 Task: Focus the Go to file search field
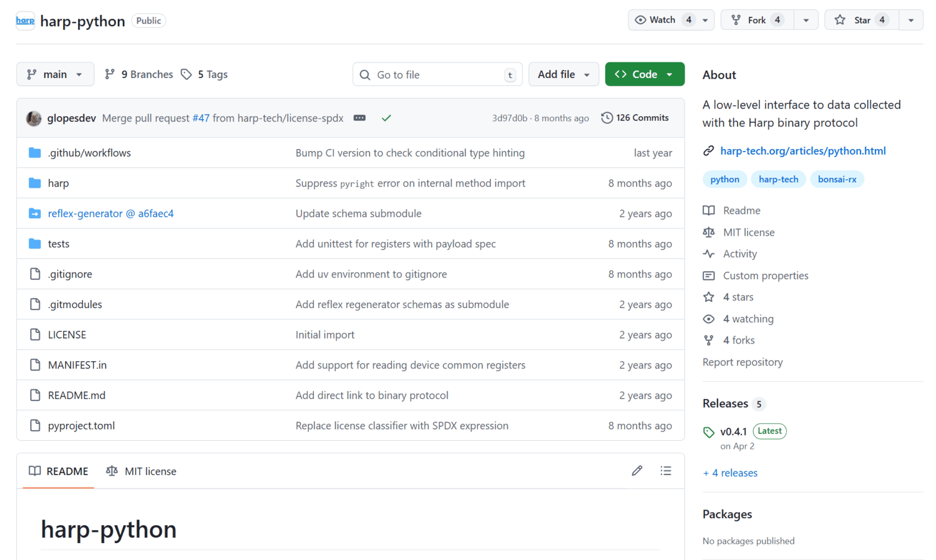(x=437, y=74)
